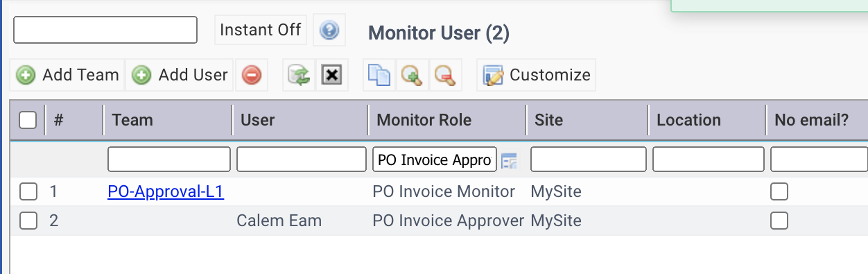
Task: Enable No email for Calem Eam row
Action: point(779,221)
